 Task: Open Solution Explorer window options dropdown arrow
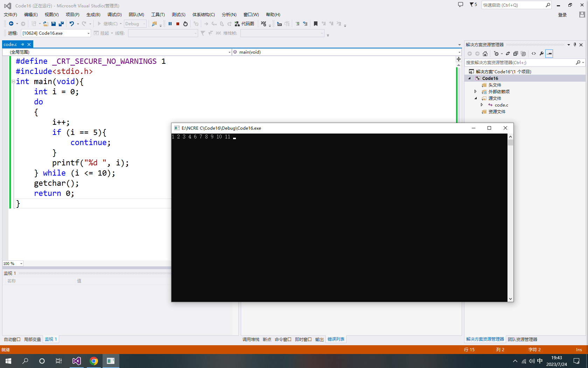coord(569,45)
